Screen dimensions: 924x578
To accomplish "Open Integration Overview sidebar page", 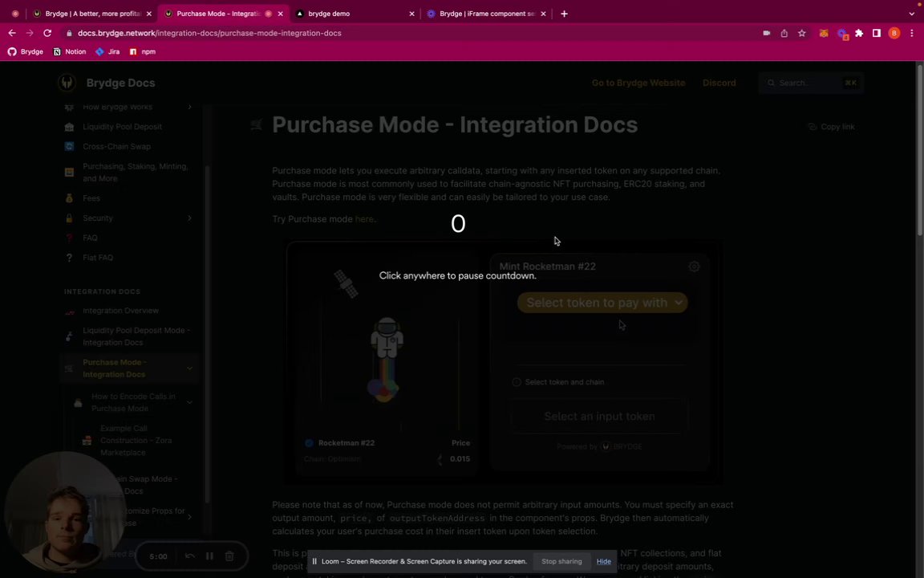I will pos(120,311).
